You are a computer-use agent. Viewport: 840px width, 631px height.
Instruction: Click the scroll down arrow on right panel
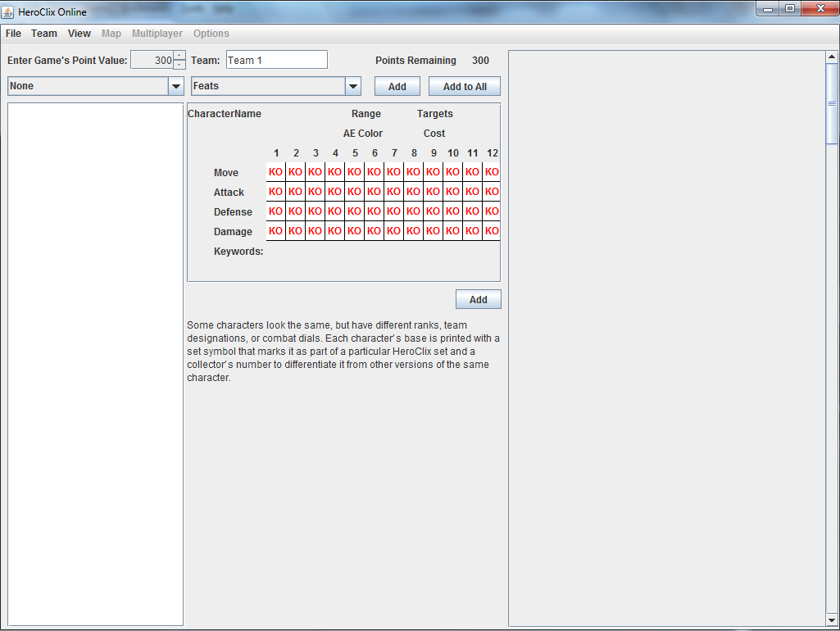pyautogui.click(x=832, y=620)
